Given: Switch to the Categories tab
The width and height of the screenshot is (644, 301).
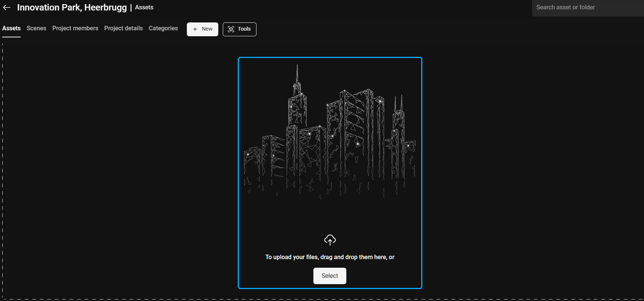Looking at the screenshot, I should (x=163, y=28).
